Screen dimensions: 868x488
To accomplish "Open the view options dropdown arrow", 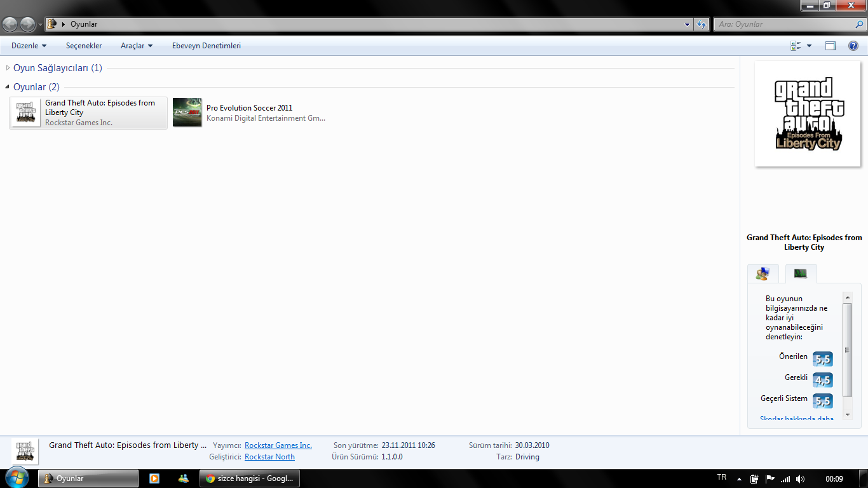I will coord(809,46).
